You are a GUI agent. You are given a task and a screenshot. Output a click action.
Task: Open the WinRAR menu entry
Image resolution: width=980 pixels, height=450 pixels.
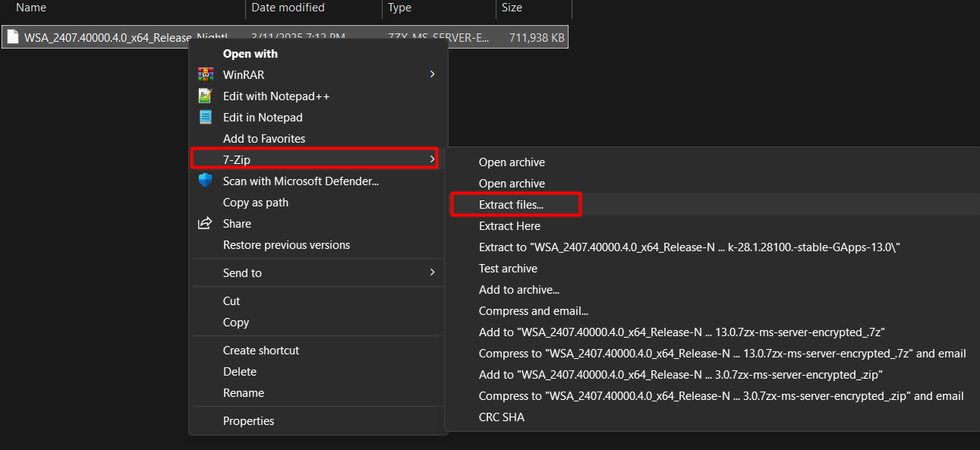[x=318, y=74]
